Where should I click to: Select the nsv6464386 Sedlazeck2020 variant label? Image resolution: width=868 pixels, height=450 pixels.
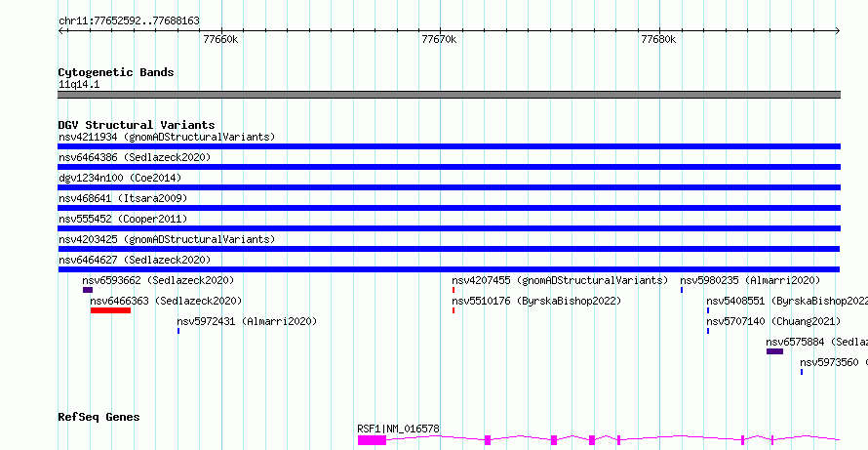click(135, 157)
